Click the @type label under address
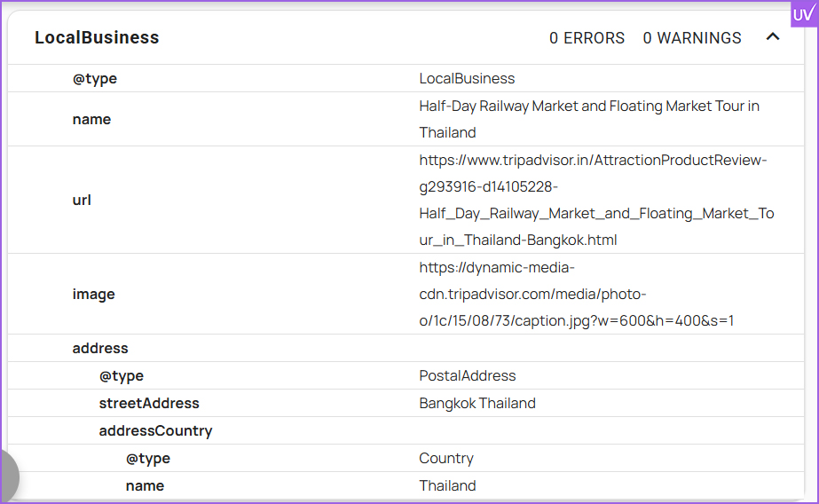The image size is (819, 504). tap(122, 375)
